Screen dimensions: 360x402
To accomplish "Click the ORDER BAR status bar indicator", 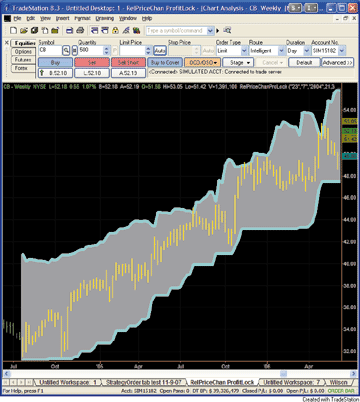I will click(341, 391).
